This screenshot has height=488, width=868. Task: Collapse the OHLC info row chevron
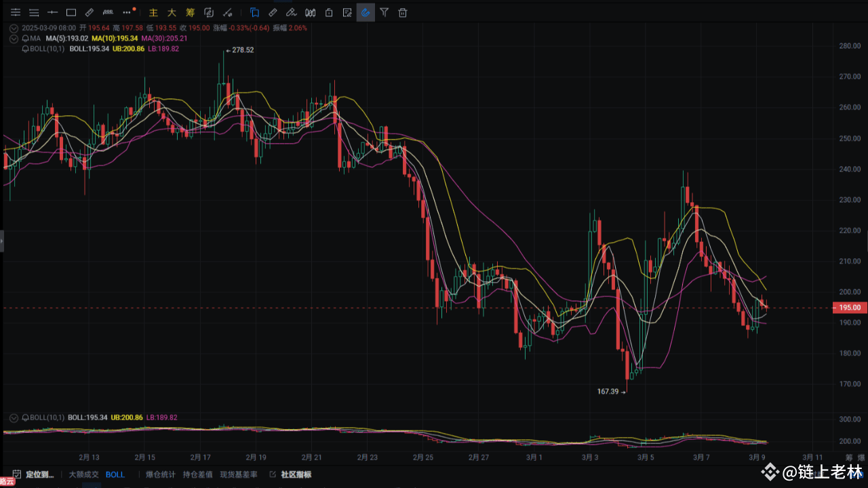point(15,28)
